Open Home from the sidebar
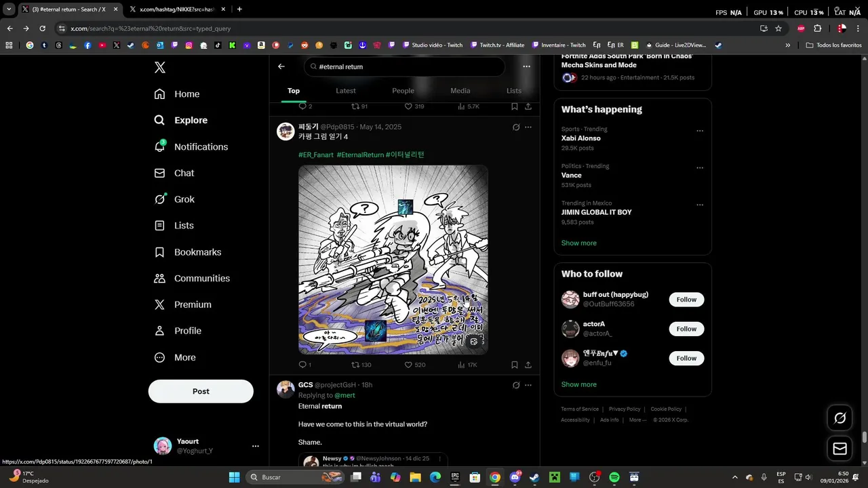 pos(177,94)
